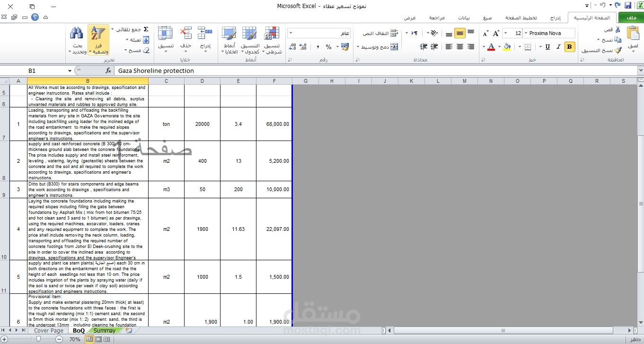Viewport: 644px width, 344px height.
Task: Switch to the Insert (إدراج) ribbon tab
Action: tap(556, 18)
